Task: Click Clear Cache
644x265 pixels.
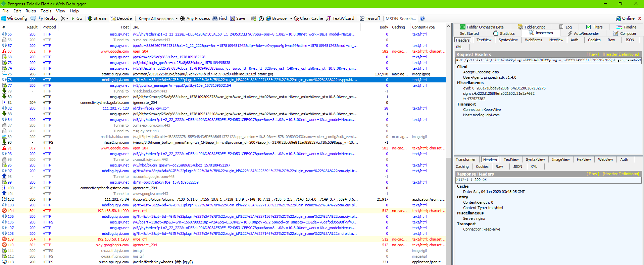Action: [308, 18]
